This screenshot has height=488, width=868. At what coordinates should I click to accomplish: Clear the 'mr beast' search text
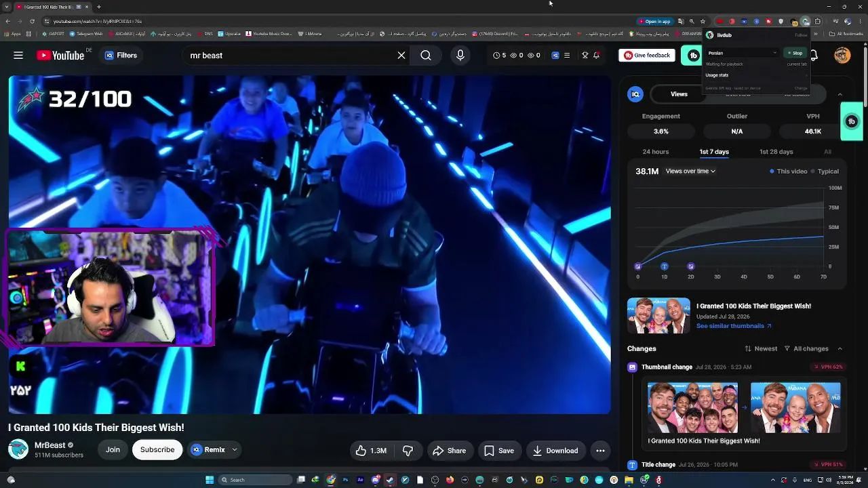click(x=401, y=56)
